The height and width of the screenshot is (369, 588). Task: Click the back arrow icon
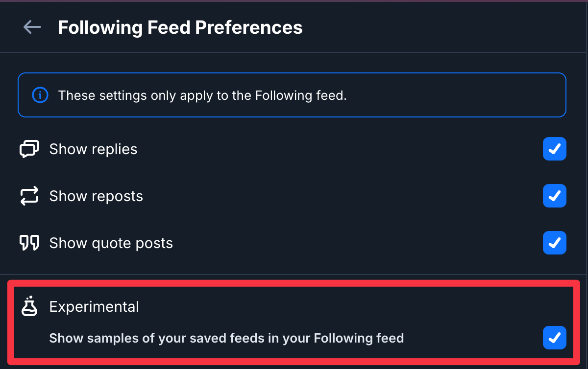pyautogui.click(x=32, y=27)
